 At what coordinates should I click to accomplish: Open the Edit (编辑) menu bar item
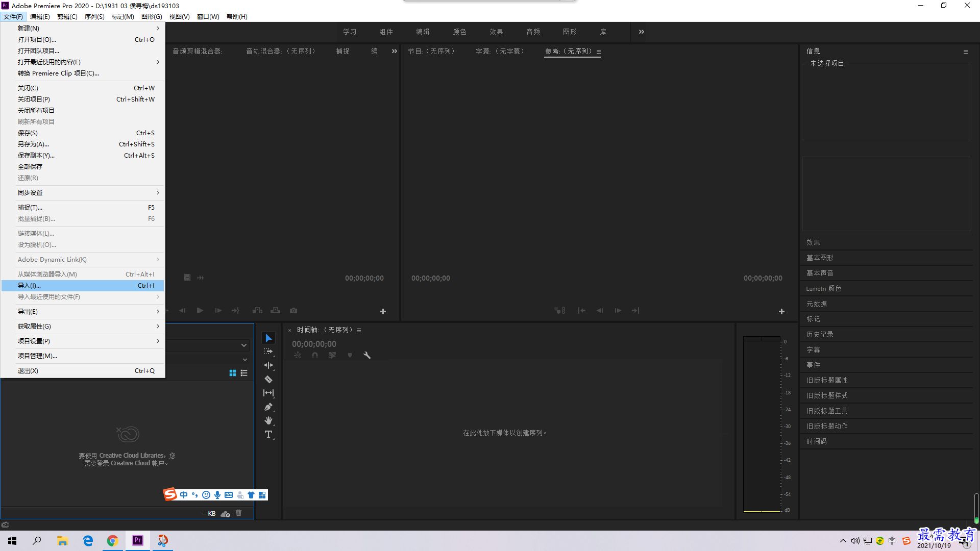40,16
